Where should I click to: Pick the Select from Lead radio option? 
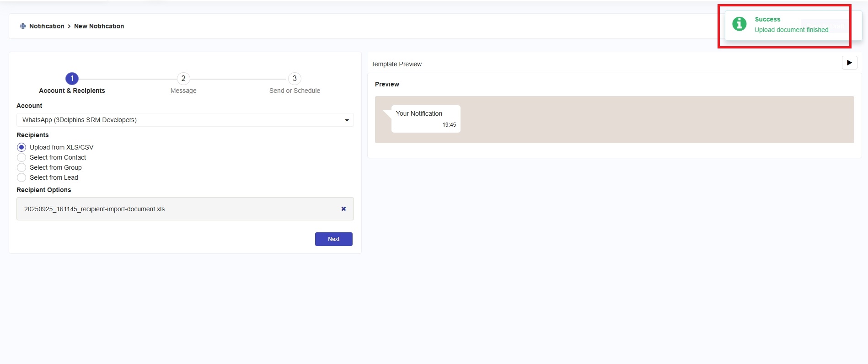pos(21,177)
